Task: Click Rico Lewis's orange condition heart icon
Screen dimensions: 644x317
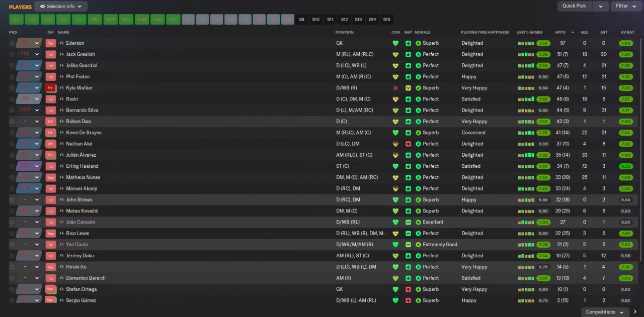Action: 395,234
